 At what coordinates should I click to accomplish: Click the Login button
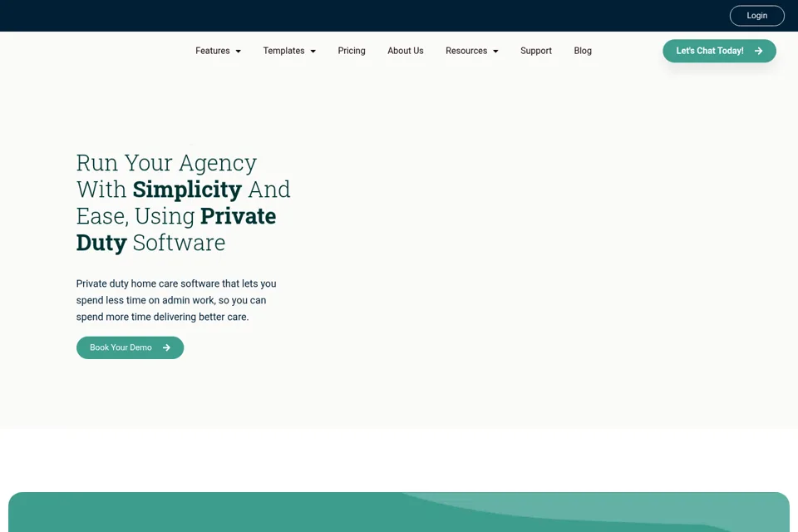coord(756,16)
